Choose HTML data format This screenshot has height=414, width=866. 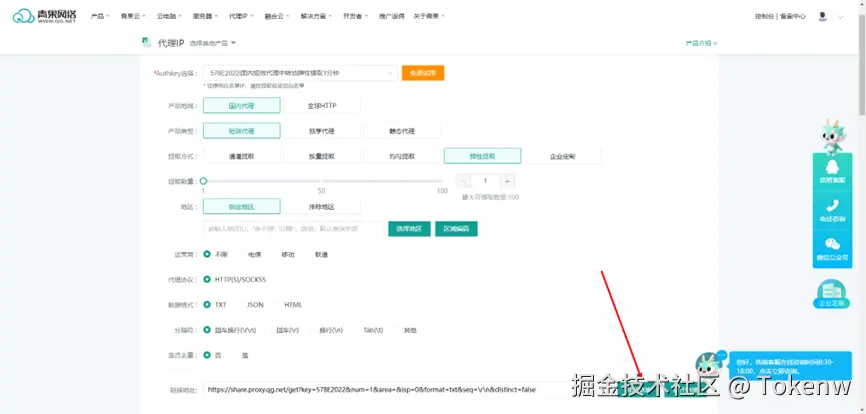277,304
